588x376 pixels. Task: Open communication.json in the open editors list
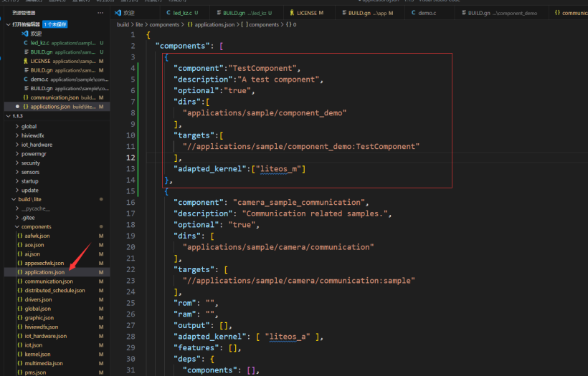[57, 97]
